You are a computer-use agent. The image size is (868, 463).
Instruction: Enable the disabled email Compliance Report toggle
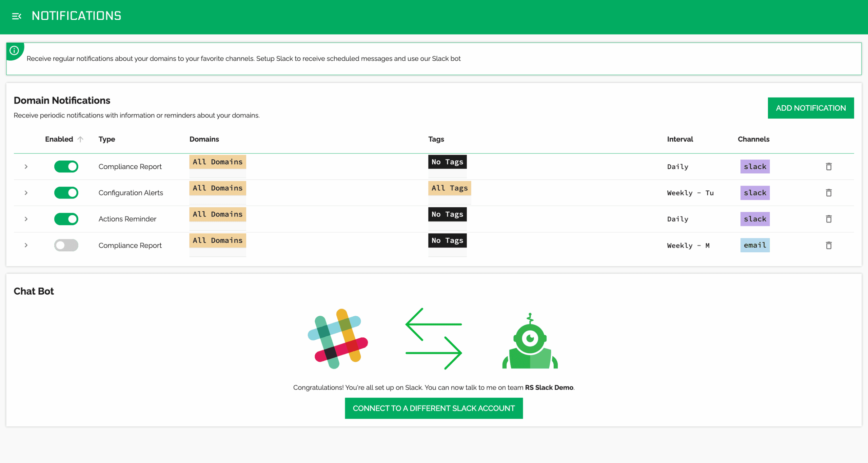66,245
